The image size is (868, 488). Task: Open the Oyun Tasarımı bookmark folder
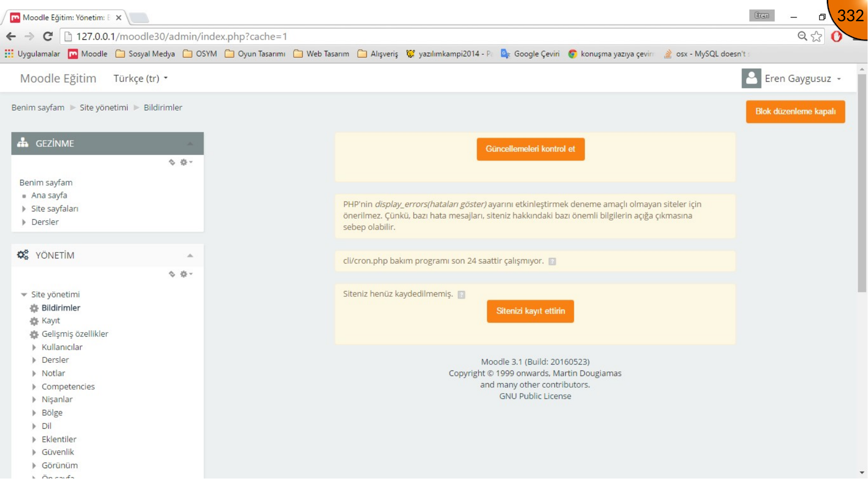255,54
